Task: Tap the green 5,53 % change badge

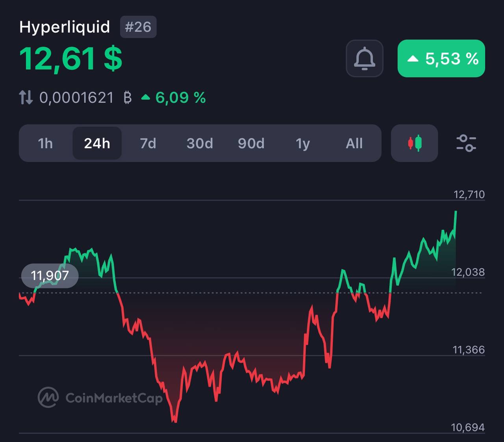Action: coord(441,58)
